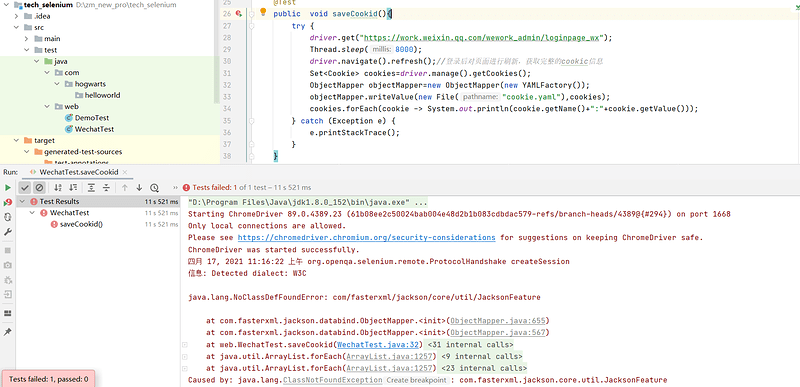800x387 pixels.
Task: Click the NoClassDefFoundError line in console
Action: click(x=364, y=297)
